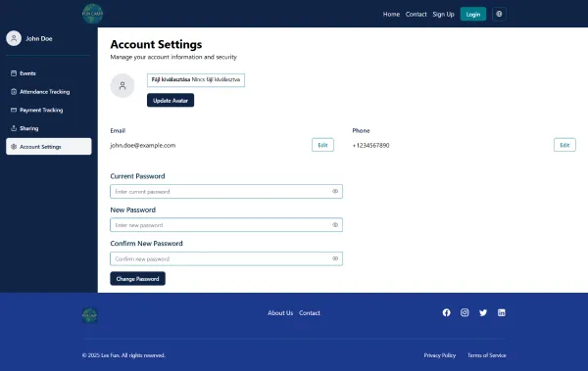
Task: Click the profile avatar placeholder image
Action: click(122, 86)
